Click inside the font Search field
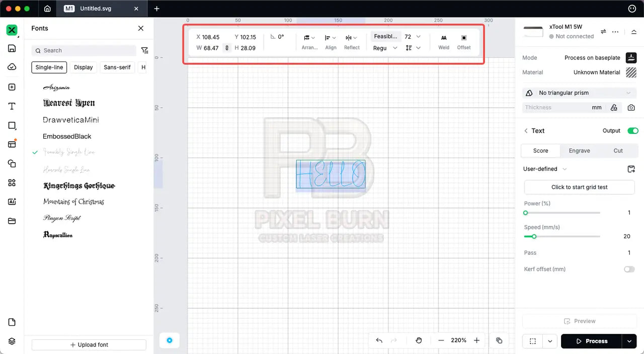 (x=83, y=50)
